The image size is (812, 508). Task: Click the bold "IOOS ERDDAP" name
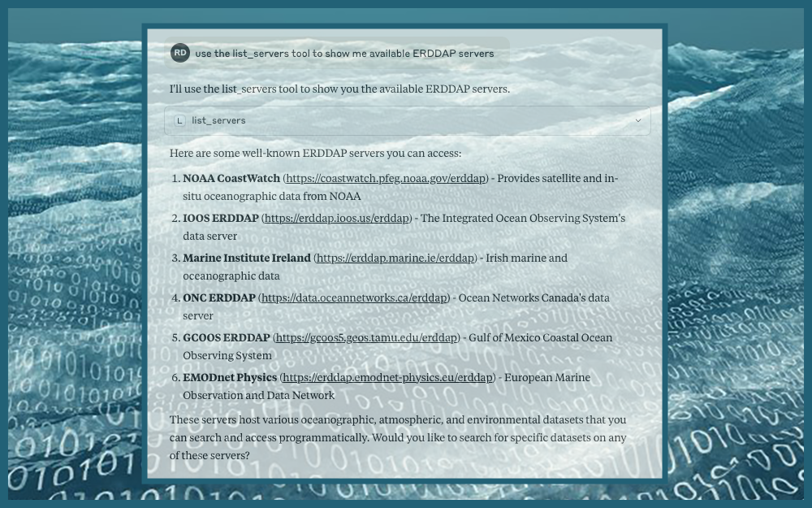[x=221, y=218]
